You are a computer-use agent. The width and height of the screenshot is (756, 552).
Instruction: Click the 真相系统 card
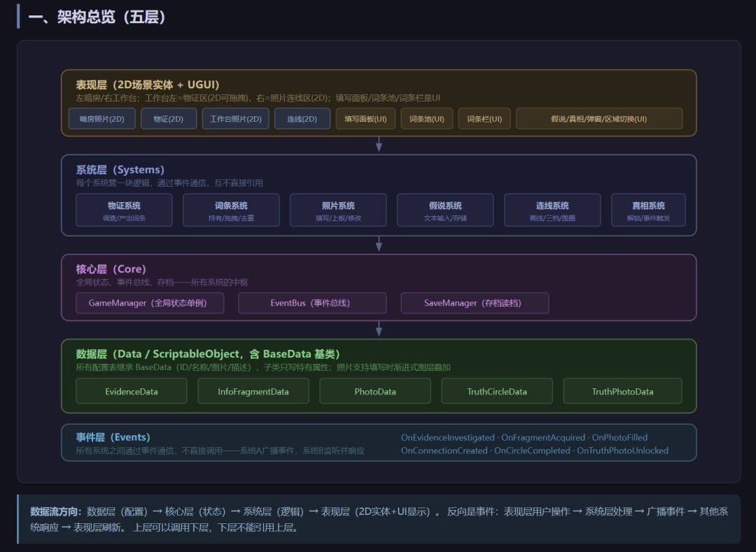(x=648, y=210)
